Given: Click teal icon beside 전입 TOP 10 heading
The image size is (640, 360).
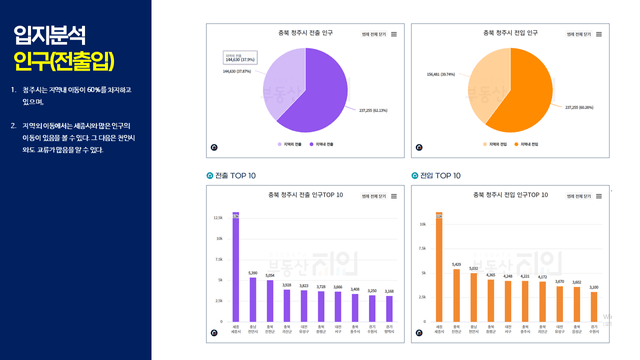Looking at the screenshot, I should coord(415,176).
